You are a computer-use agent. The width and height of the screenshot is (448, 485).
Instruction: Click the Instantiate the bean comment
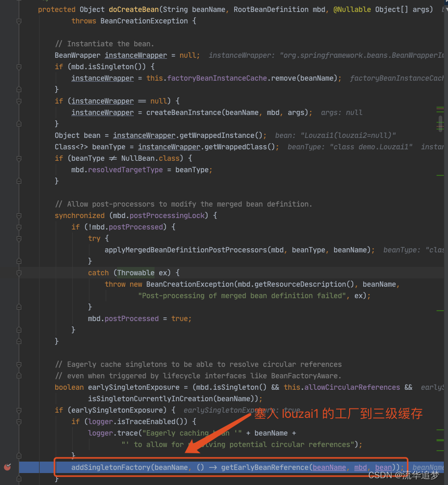105,44
